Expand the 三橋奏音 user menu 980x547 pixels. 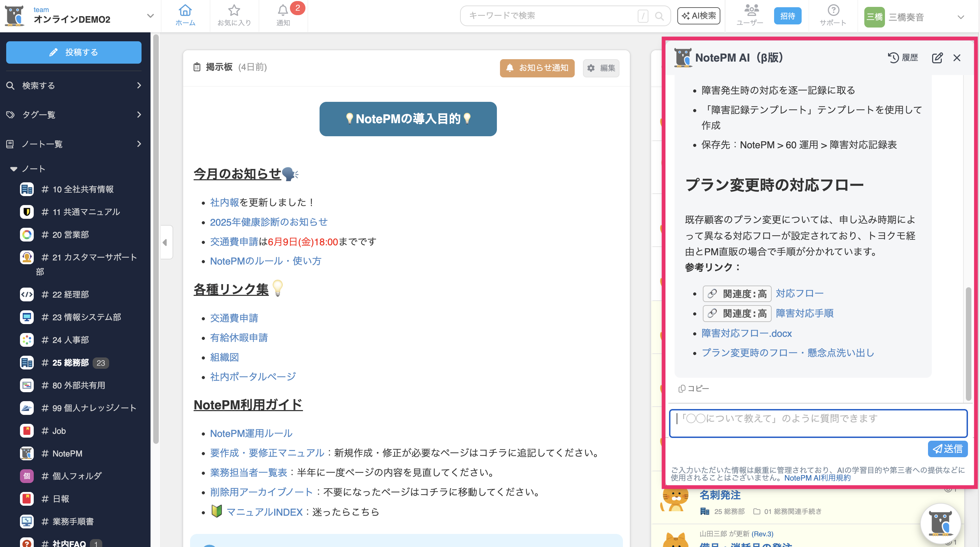pos(961,17)
